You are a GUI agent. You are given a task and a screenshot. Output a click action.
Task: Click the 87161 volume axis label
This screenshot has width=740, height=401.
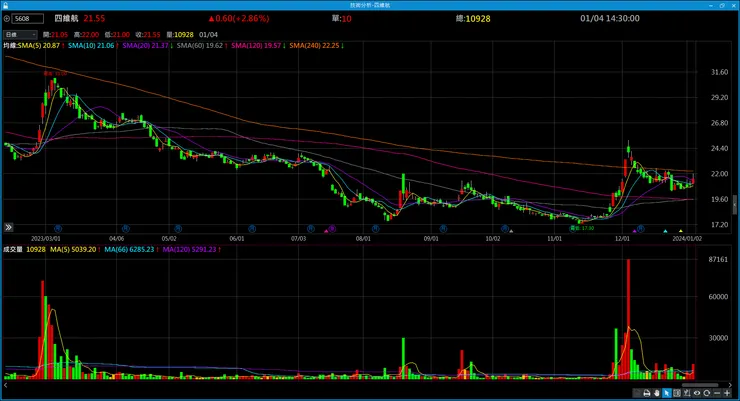tap(718, 259)
